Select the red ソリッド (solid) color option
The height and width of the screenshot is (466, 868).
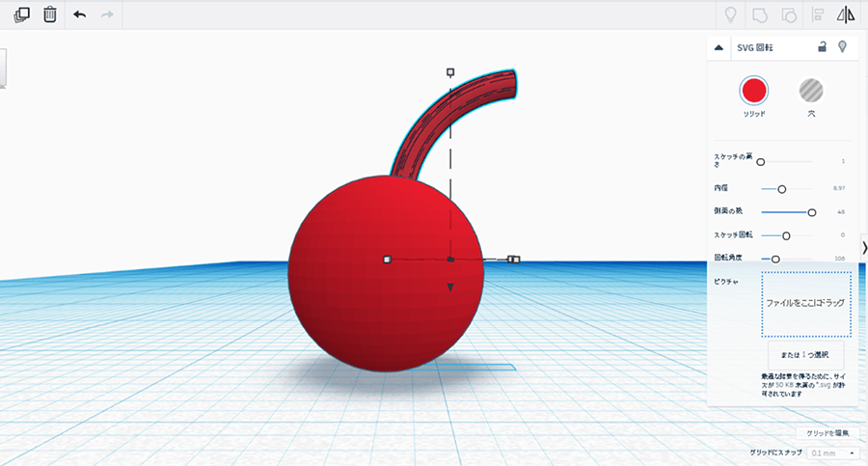pyautogui.click(x=754, y=91)
